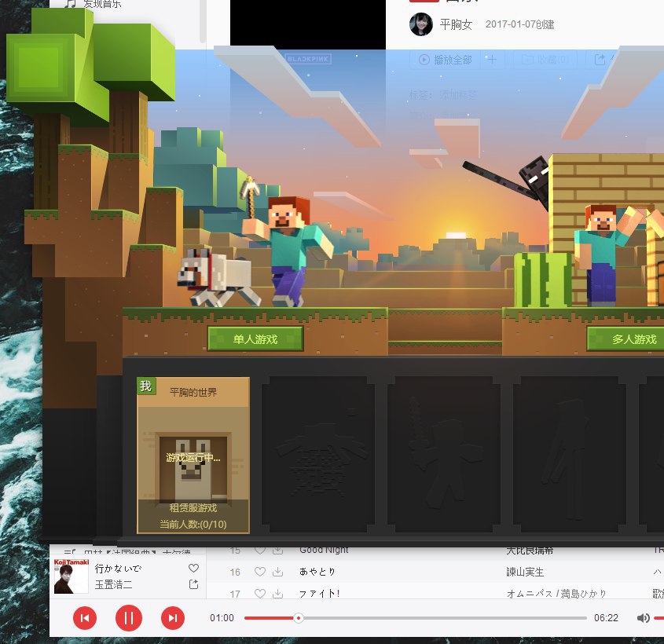Viewport: 664px width, 644px height.
Task: Select the 平胸的世界 server card
Action: click(193, 456)
